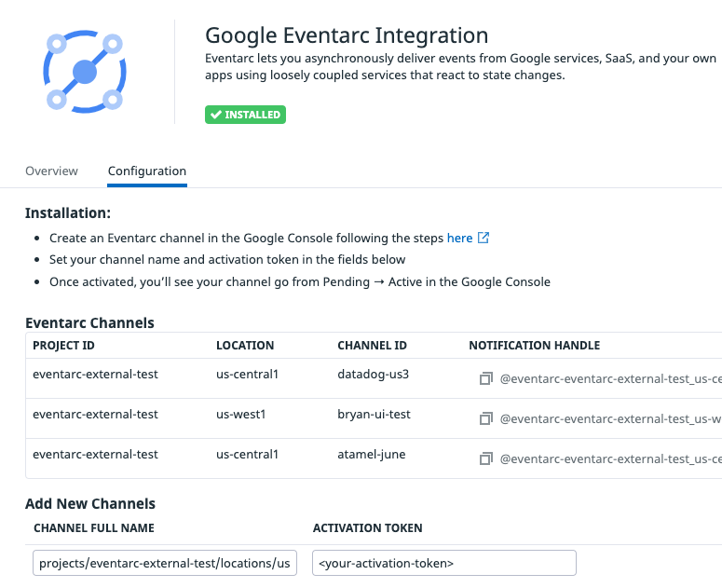Click the green INSTALLED badge
Image resolution: width=722 pixels, height=588 pixels.
coord(245,115)
